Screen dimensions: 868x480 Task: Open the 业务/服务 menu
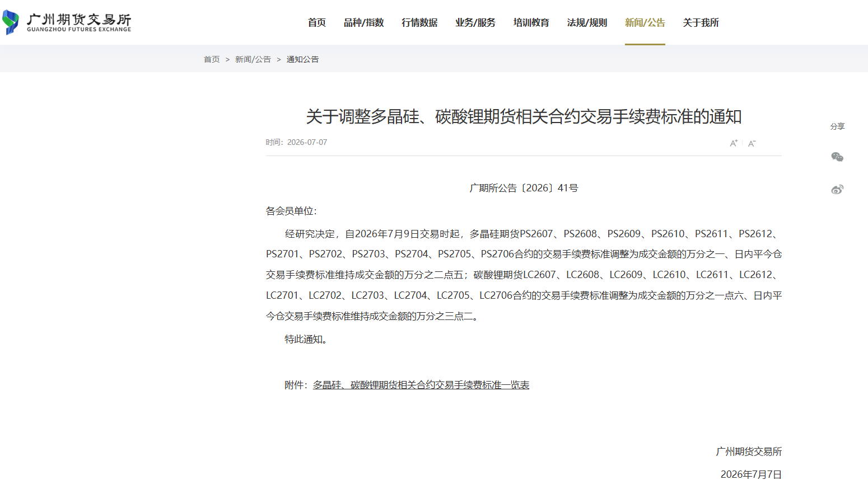point(475,22)
